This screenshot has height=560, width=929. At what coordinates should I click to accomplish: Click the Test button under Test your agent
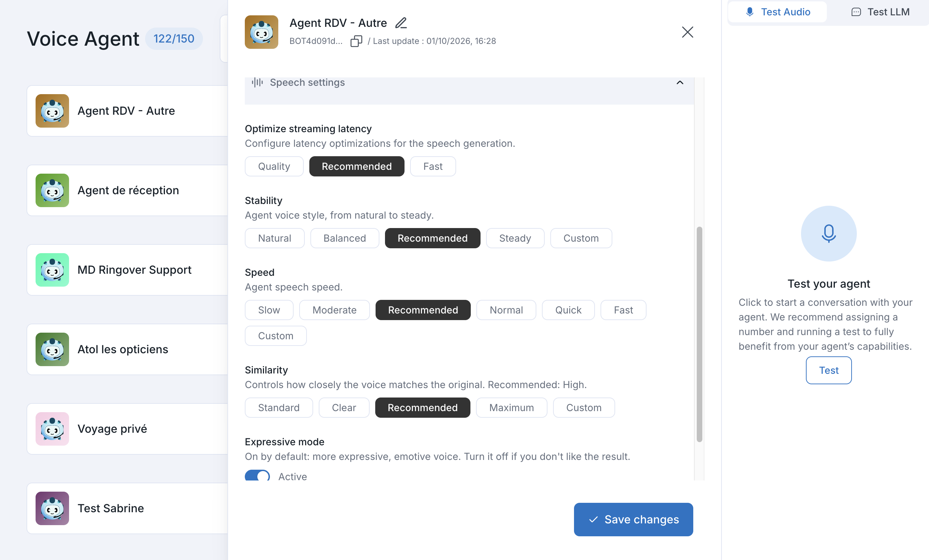(x=828, y=370)
